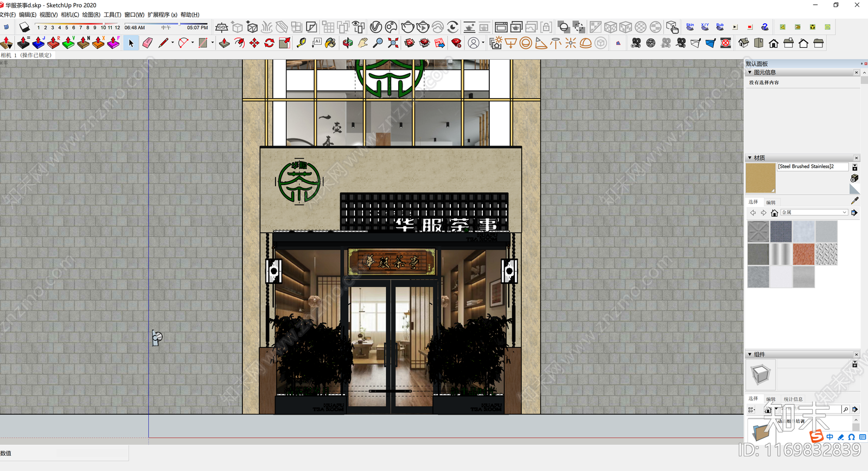This screenshot has height=471, width=868.
Task: Select the Move tool with red arrows
Action: coord(254,43)
